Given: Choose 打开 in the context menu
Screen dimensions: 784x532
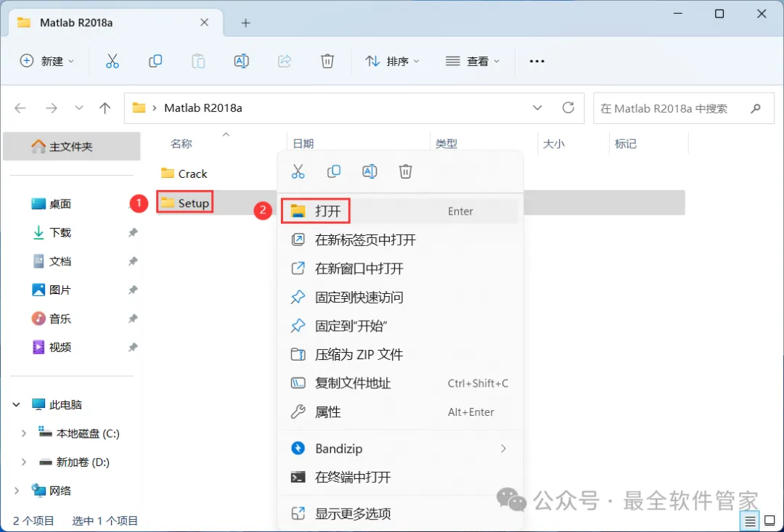Looking at the screenshot, I should coord(399,211).
